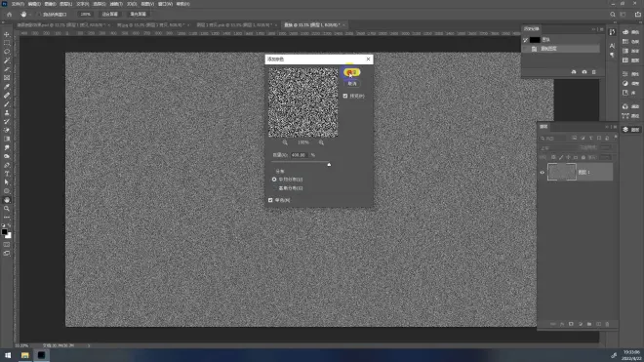Select the Shape tool
Screen dimensions: 644x362
[x=7, y=191]
